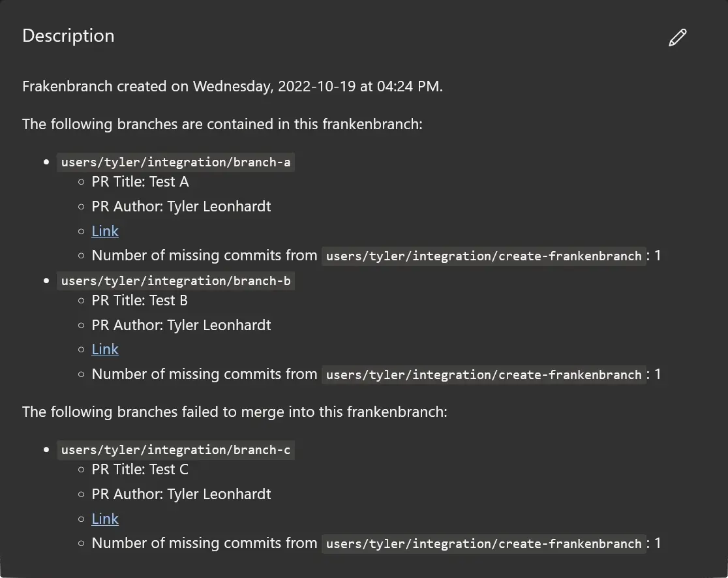Screen dimensions: 728x578
Task: Click PR Title Test C text
Action: (x=140, y=469)
